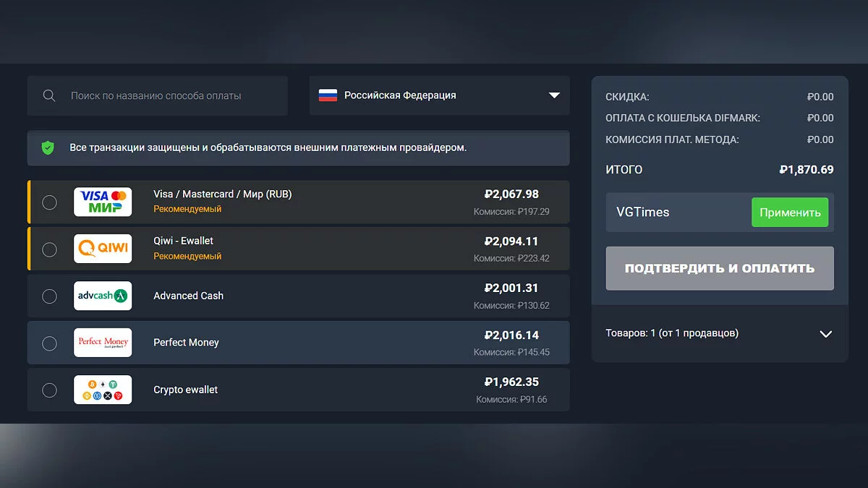
Task: Choose the Crypto ewallet radio button
Action: 49,390
